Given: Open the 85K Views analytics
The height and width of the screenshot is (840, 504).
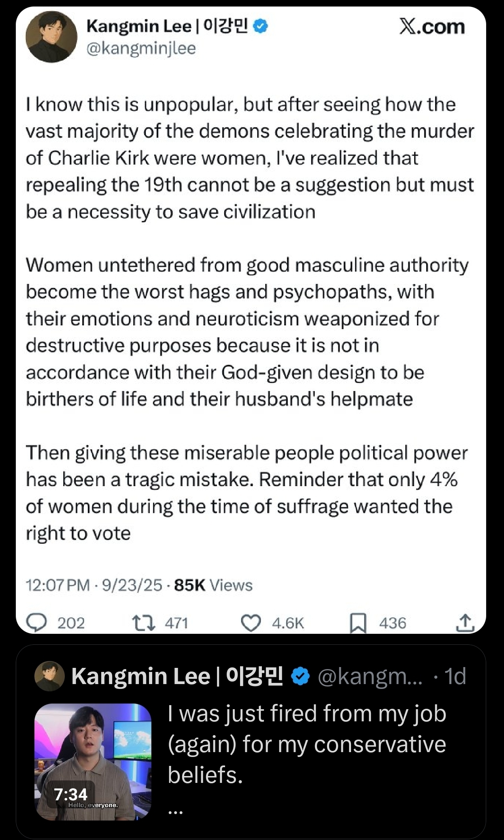Looking at the screenshot, I should click(213, 585).
